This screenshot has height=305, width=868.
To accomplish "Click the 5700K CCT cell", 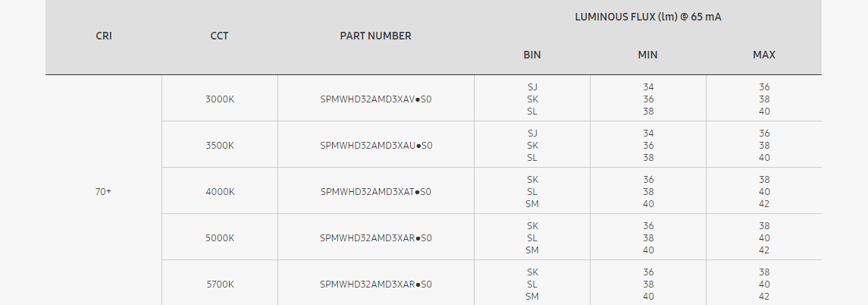I will coord(220,284).
